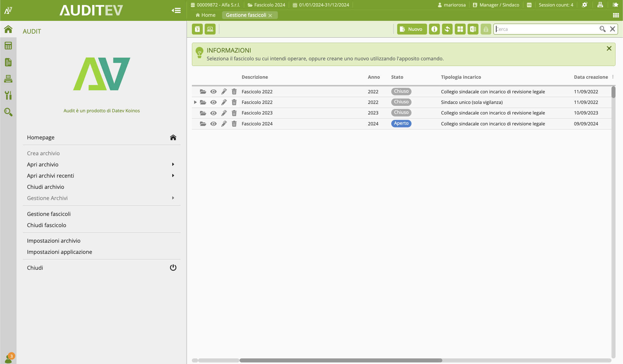The width and height of the screenshot is (623, 364).
Task: Click the lock toolbar button
Action: click(x=486, y=29)
